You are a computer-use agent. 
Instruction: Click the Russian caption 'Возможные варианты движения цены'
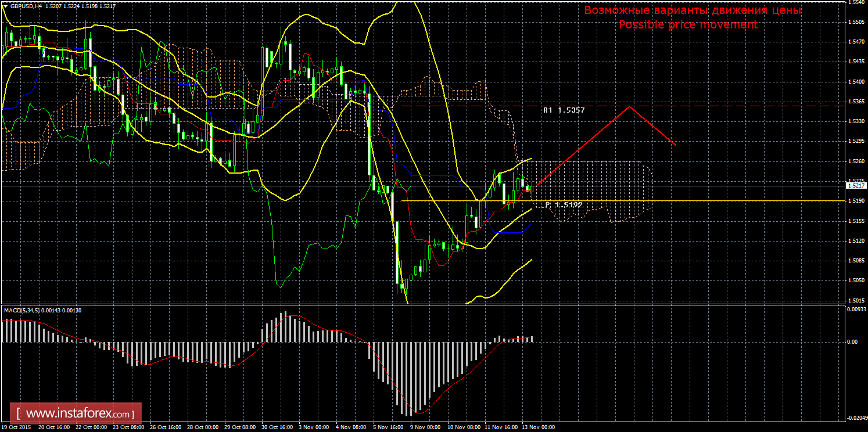[693, 10]
